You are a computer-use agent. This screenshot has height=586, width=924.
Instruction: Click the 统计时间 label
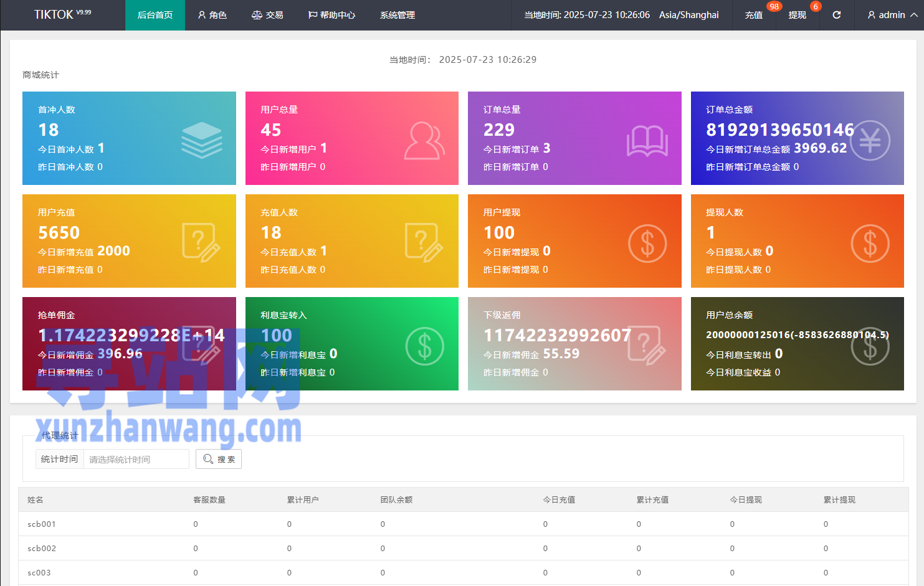(60, 459)
